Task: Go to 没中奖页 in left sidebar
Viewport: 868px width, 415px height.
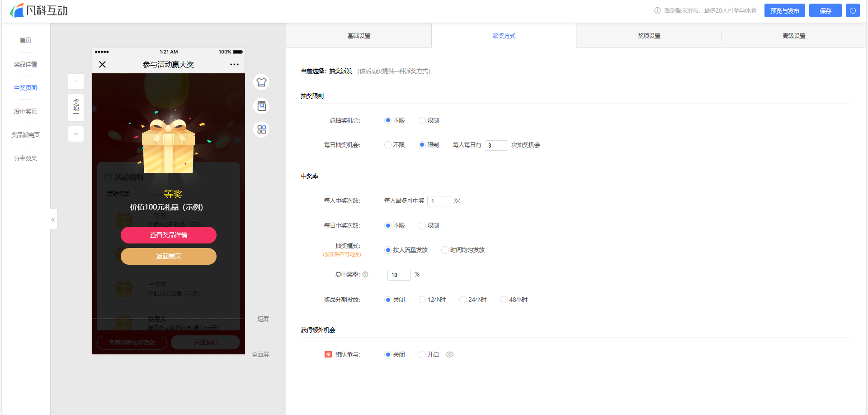Action: [x=25, y=111]
